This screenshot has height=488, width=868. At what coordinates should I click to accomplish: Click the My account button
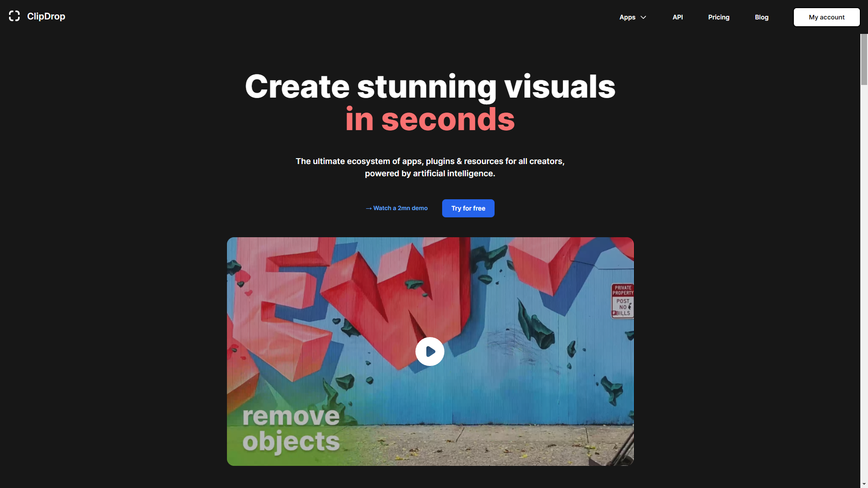pyautogui.click(x=826, y=17)
